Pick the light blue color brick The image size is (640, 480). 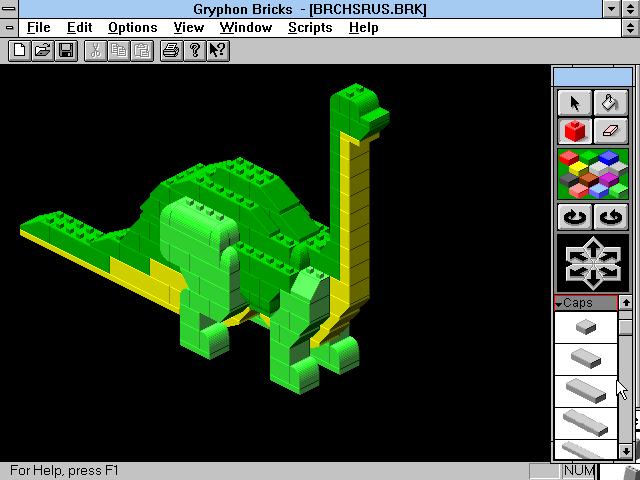coord(599,190)
